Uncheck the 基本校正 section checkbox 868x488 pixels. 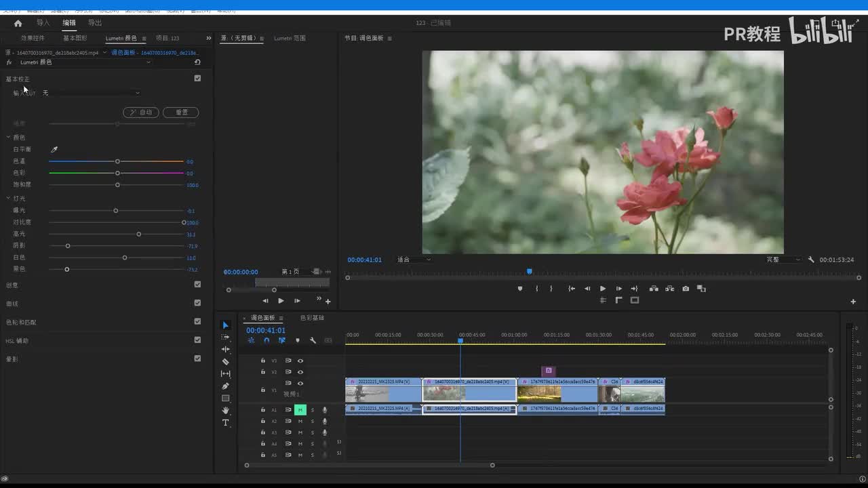(197, 79)
